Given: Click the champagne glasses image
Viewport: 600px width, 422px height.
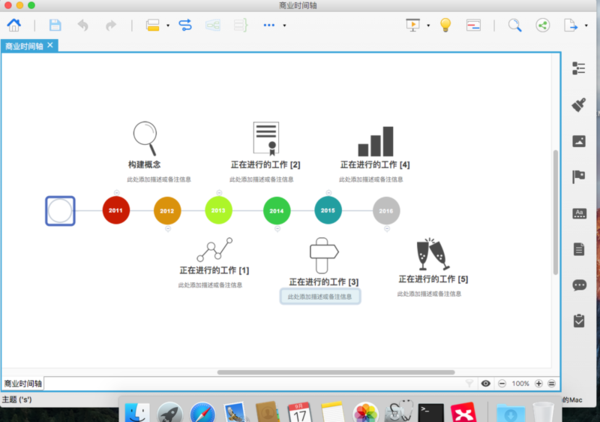Looking at the screenshot, I should pos(433,254).
